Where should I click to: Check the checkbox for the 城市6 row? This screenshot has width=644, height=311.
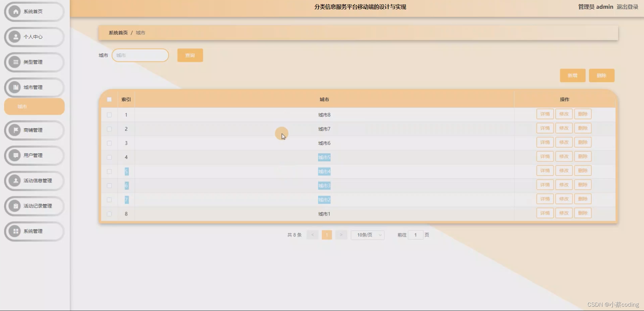coord(109,143)
